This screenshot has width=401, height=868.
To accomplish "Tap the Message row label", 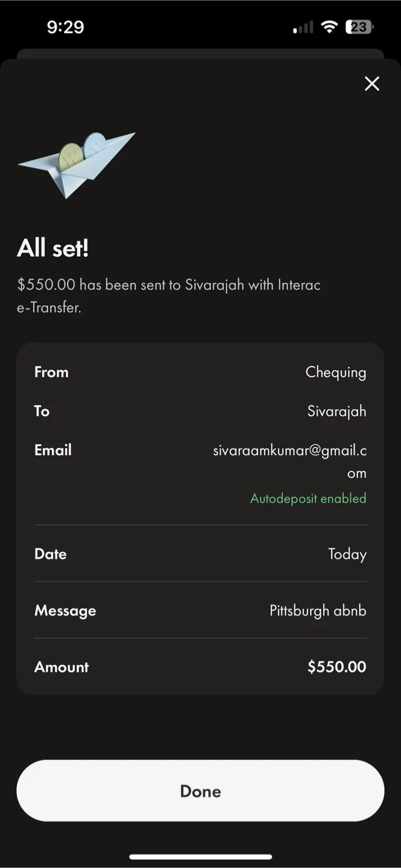I will click(x=65, y=611).
